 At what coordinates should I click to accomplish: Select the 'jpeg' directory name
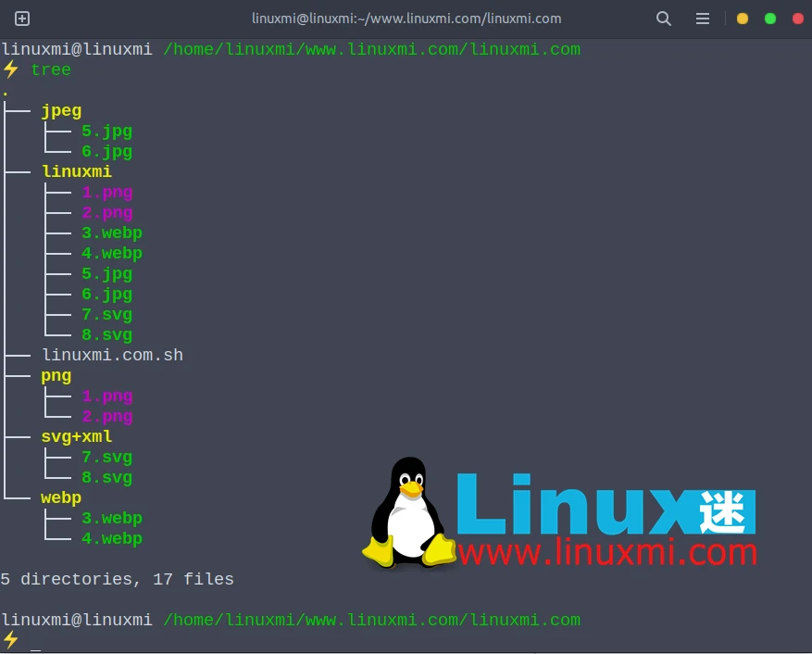[61, 111]
